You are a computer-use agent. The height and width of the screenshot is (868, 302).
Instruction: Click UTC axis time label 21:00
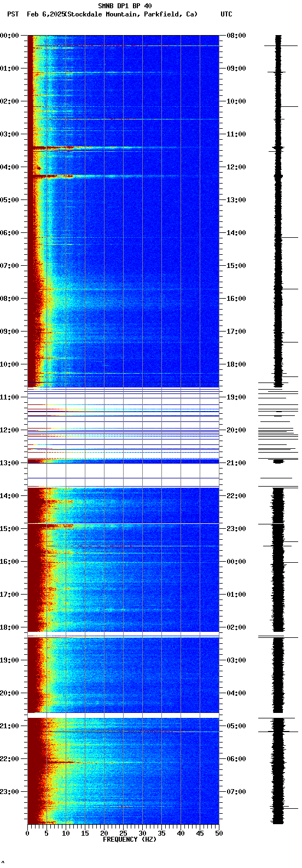[x=236, y=463]
